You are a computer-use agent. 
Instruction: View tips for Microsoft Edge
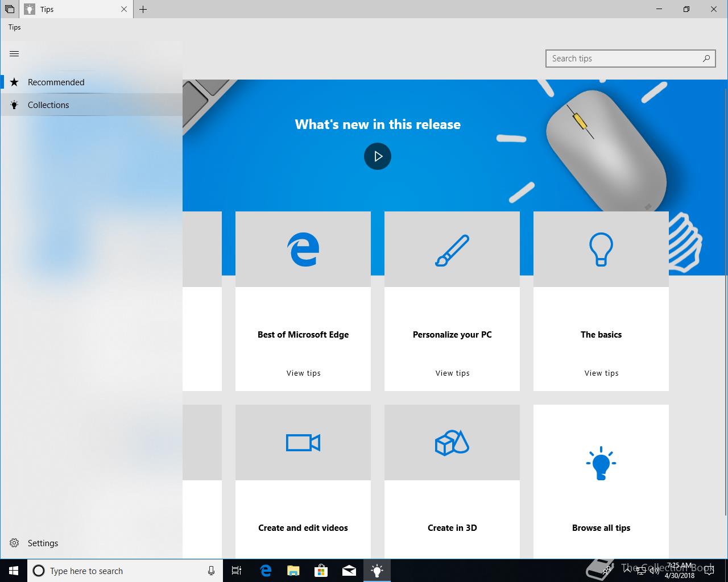click(x=304, y=373)
